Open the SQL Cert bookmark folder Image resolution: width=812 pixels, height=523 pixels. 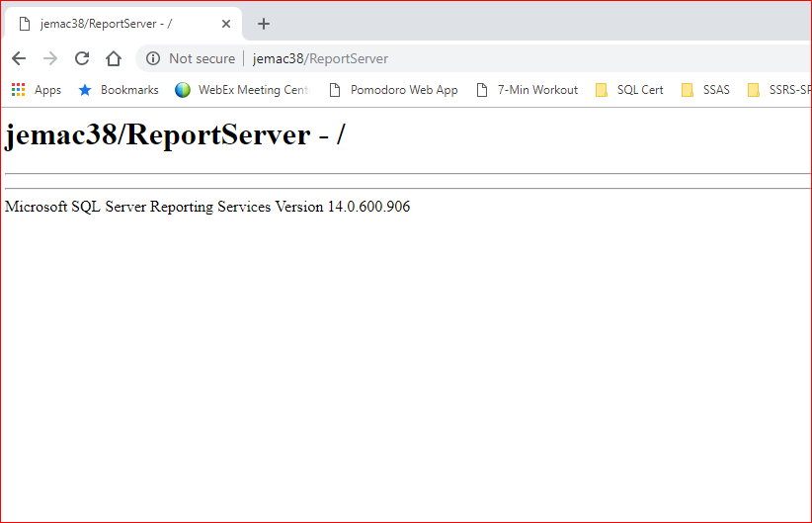[x=629, y=90]
